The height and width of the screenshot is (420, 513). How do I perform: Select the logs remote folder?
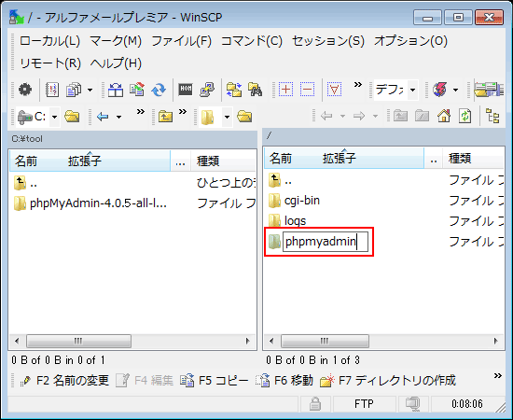(287, 220)
